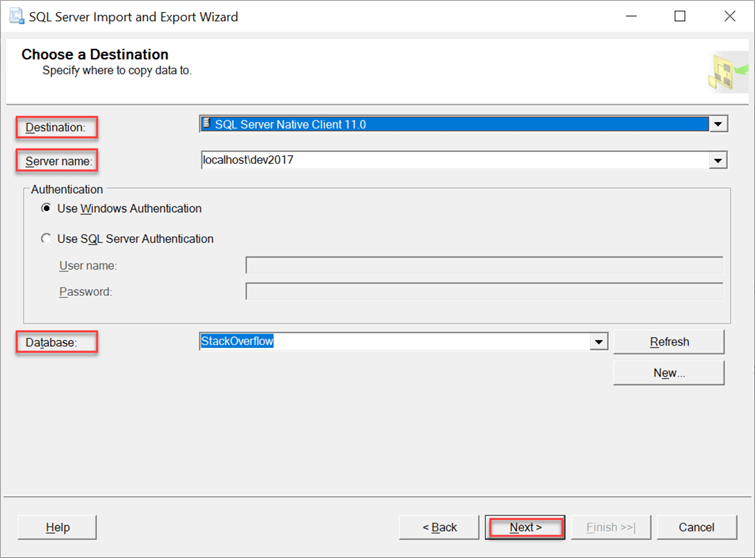Open the Server name dropdown arrow
The width and height of the screenshot is (755, 558).
coord(717,160)
